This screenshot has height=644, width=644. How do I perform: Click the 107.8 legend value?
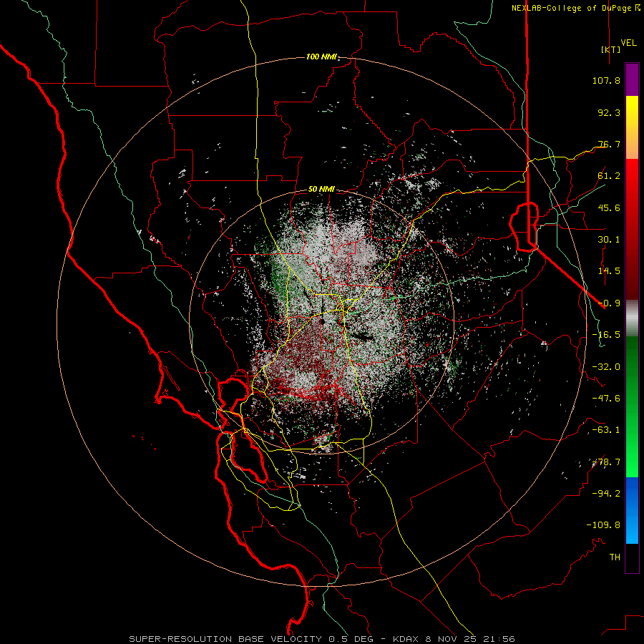(x=606, y=80)
